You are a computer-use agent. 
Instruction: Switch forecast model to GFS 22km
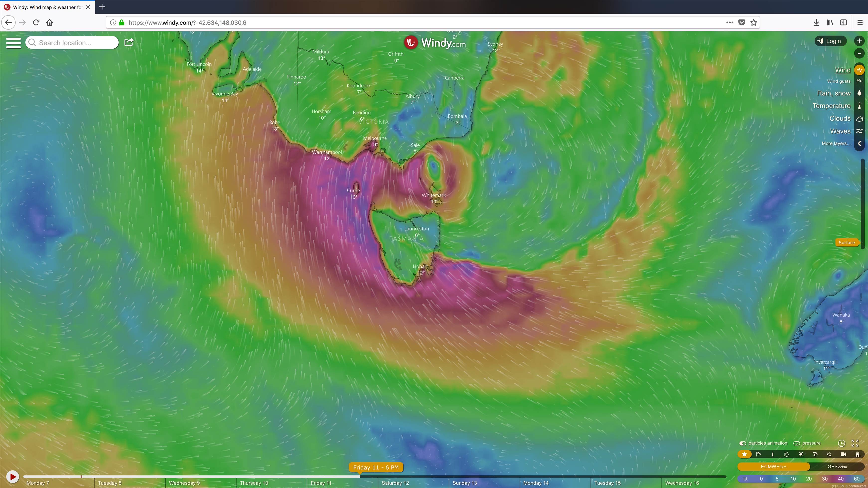pyautogui.click(x=837, y=467)
